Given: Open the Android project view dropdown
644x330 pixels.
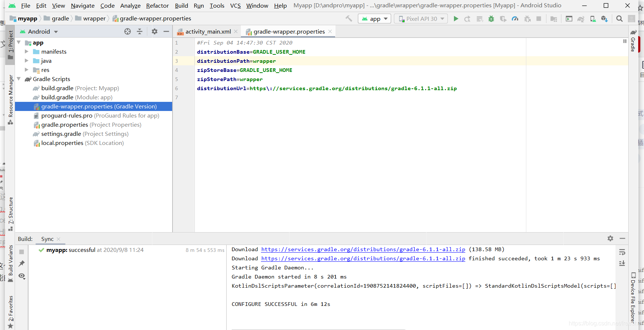Looking at the screenshot, I should tap(39, 32).
